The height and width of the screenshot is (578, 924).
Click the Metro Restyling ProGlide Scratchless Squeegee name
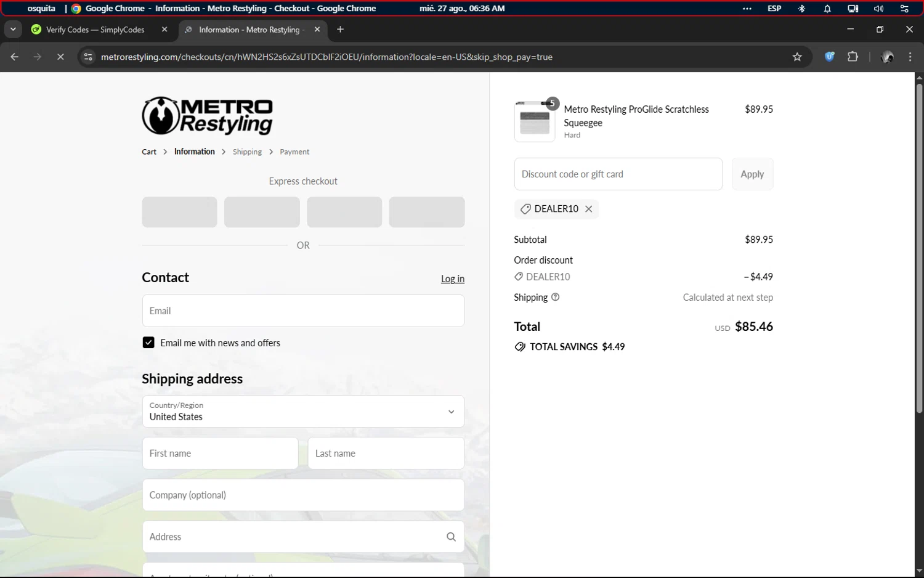point(636,116)
